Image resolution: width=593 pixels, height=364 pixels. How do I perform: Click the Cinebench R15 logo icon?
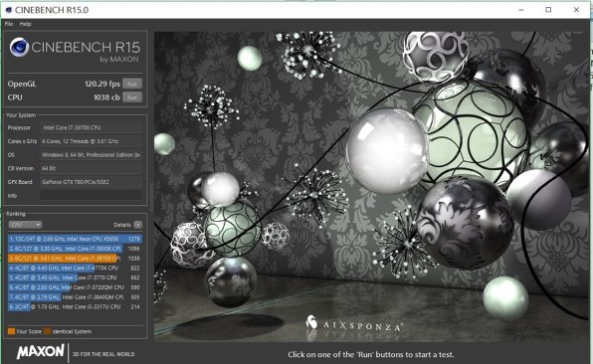click(x=19, y=48)
